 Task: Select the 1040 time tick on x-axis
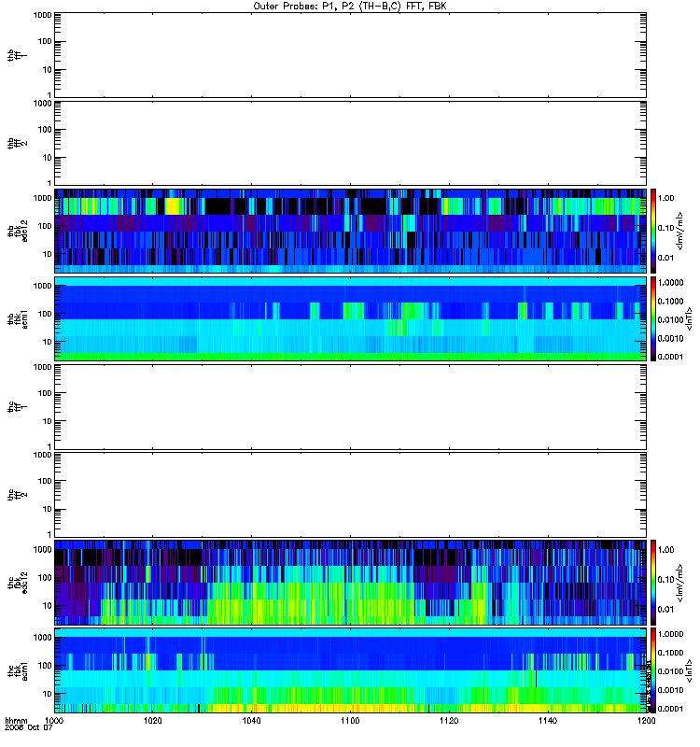(x=251, y=722)
